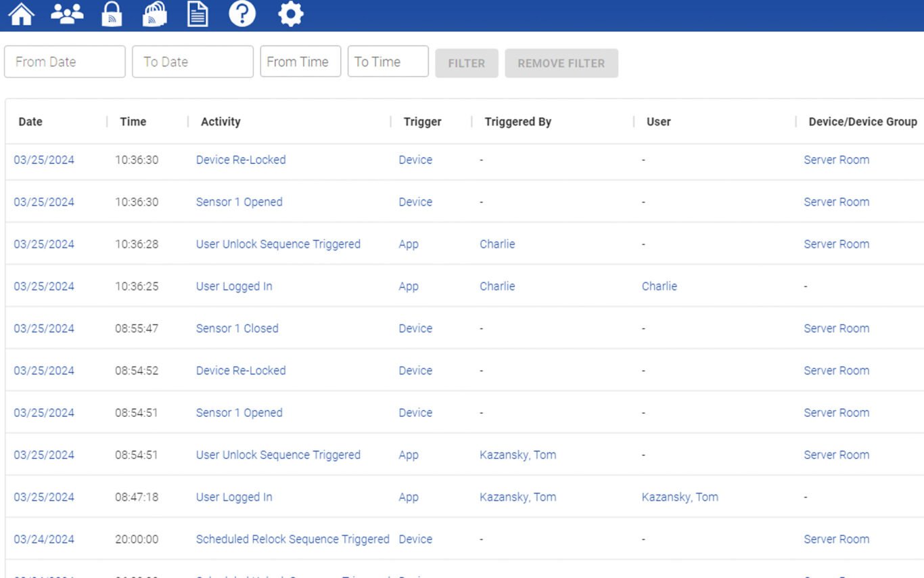This screenshot has height=578, width=924.
Task: Click date 03/25/2024 in the 10:36:25 row
Action: click(x=44, y=286)
